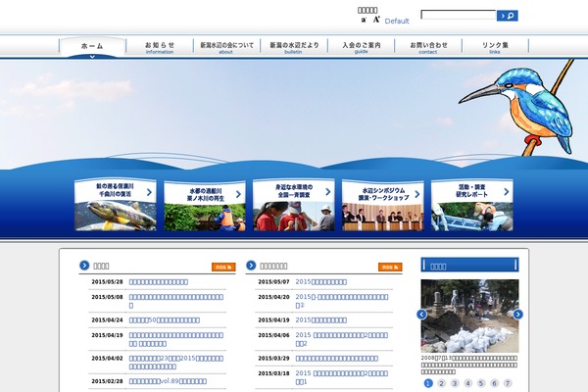Open the middle item dated 2015/03/18
This screenshot has height=392, width=588.
[342, 377]
